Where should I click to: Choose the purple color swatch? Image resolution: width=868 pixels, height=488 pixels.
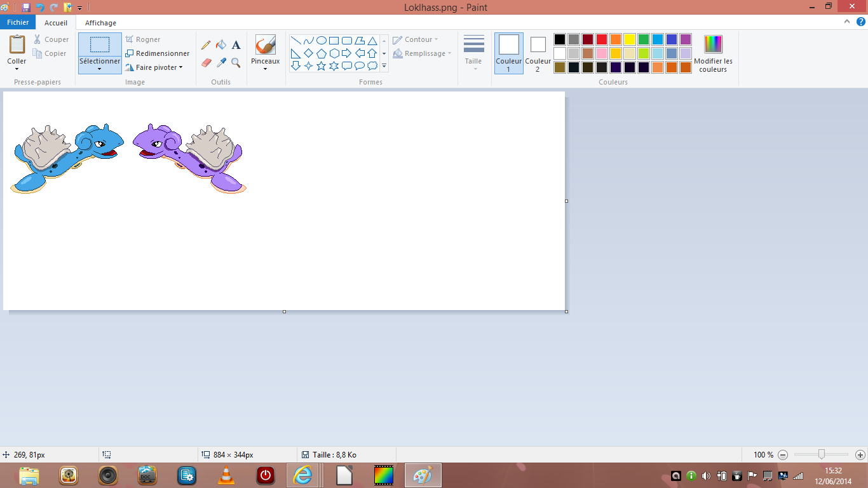tap(686, 39)
